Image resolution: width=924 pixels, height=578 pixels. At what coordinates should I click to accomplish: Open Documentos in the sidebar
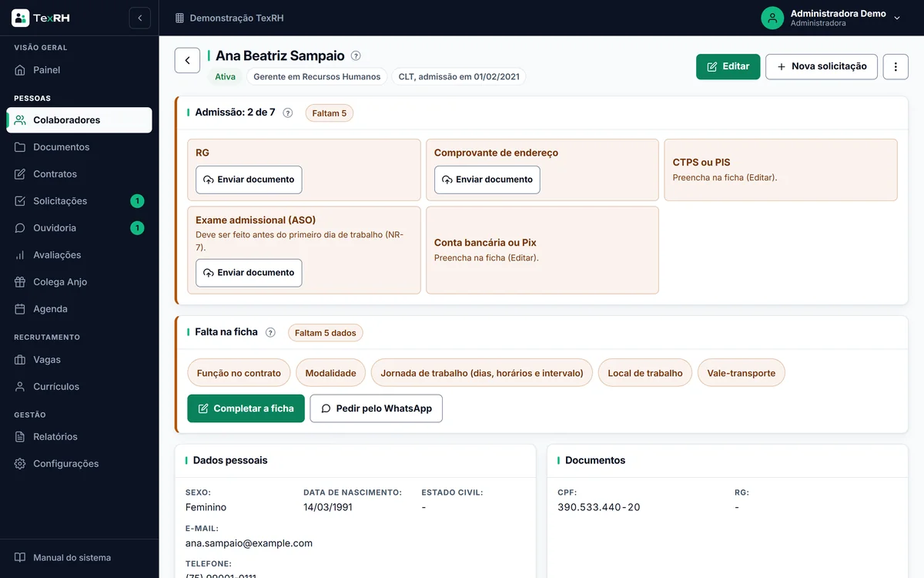coord(79,147)
